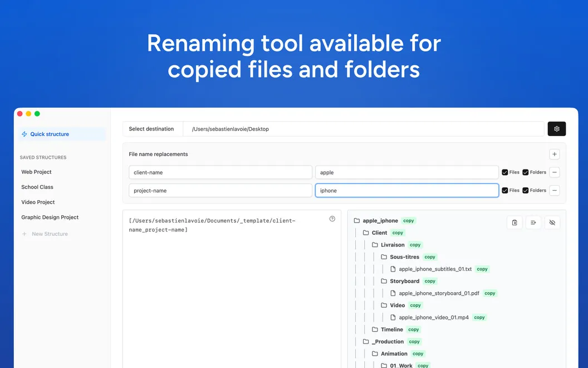
Task: Remove the project-name replacement row
Action: point(554,190)
